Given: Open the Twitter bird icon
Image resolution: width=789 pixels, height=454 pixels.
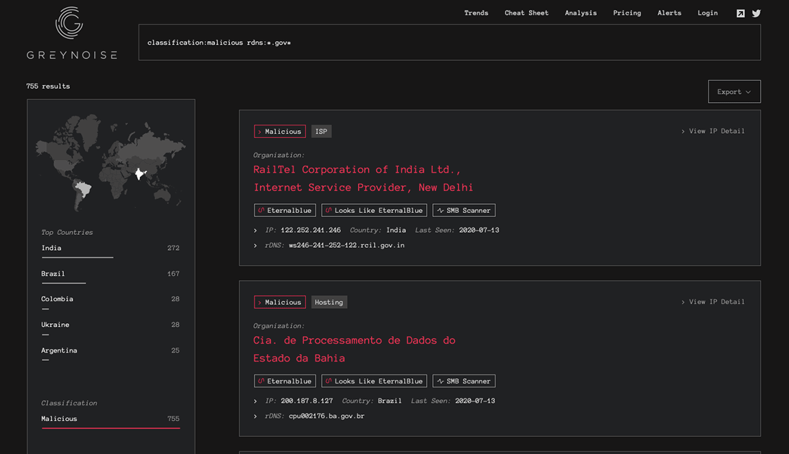Looking at the screenshot, I should click(756, 14).
